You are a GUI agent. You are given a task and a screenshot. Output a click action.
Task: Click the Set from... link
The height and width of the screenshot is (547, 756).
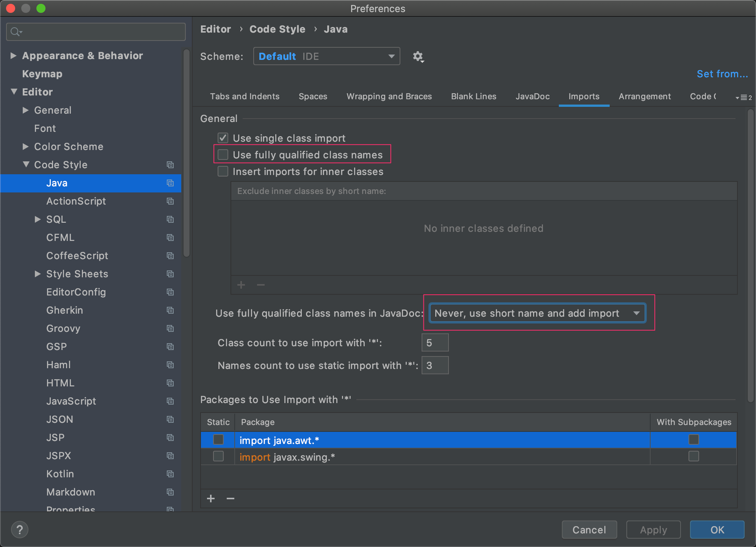coord(722,74)
